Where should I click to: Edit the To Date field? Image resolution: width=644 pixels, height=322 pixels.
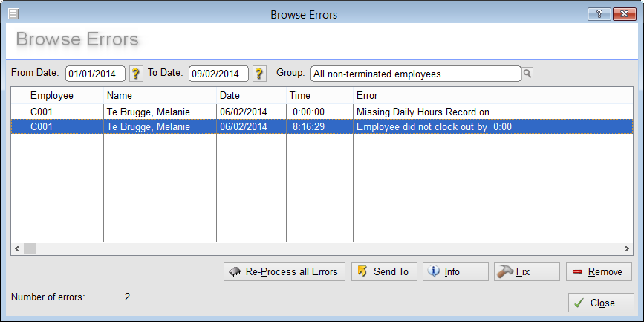coord(218,74)
